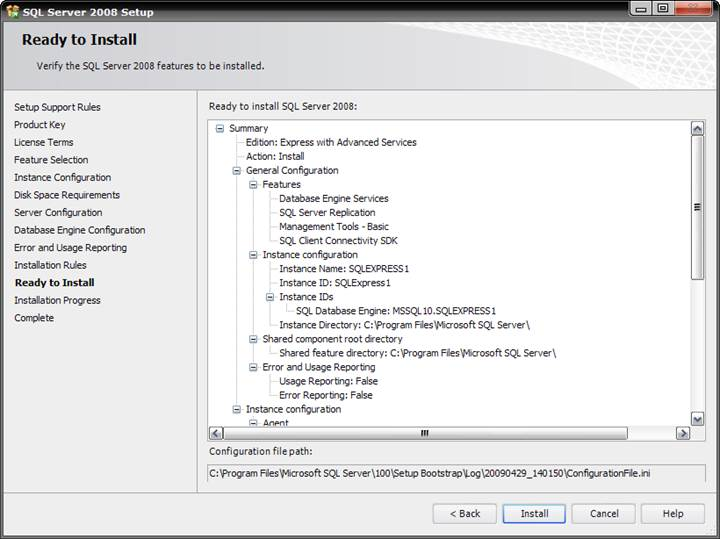This screenshot has height=539, width=720.
Task: Click the vertical scrollbar down arrow
Action: pos(698,419)
